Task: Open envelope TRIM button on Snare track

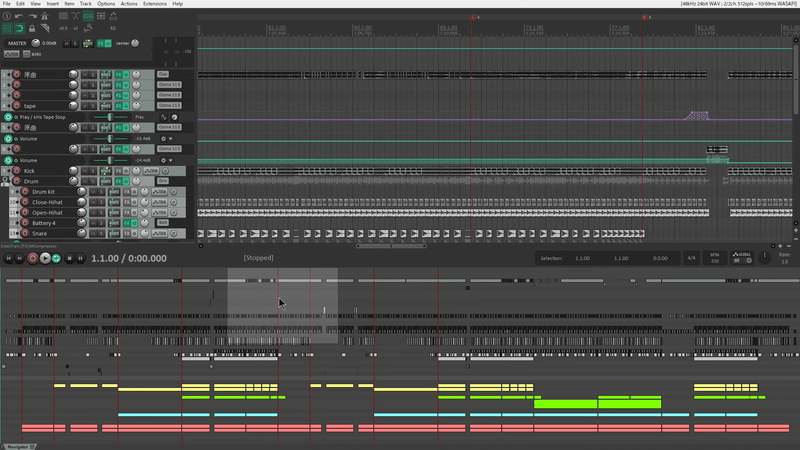Action: point(159,233)
